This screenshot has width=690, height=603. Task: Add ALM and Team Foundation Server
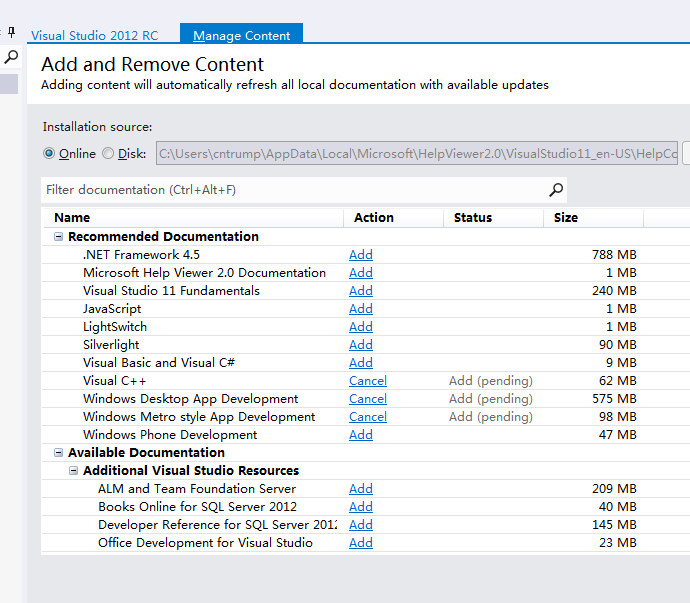point(361,489)
